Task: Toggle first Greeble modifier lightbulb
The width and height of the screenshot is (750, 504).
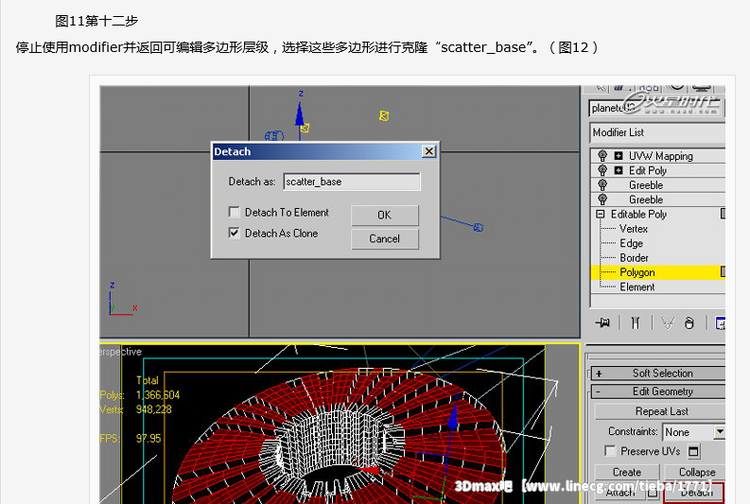Action: pyautogui.click(x=602, y=185)
